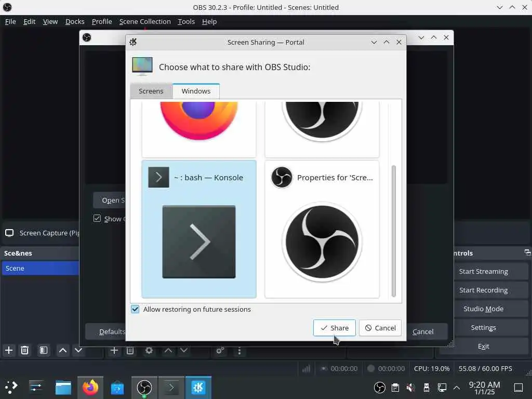Open the File menu
This screenshot has width=532, height=399.
pos(10,21)
